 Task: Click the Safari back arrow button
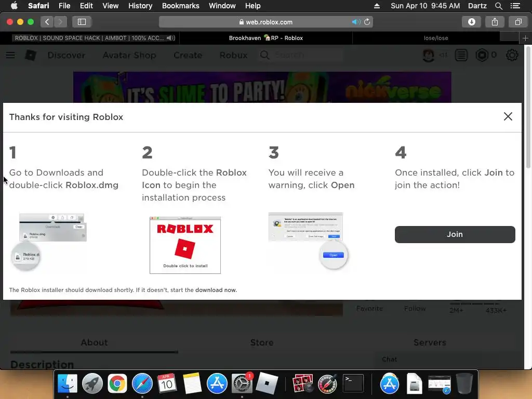(x=47, y=22)
